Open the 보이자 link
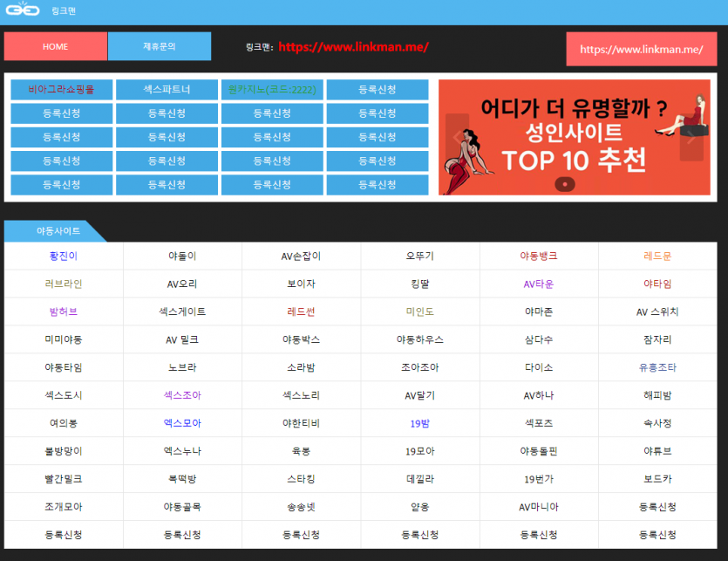This screenshot has height=561, width=728. (x=301, y=284)
